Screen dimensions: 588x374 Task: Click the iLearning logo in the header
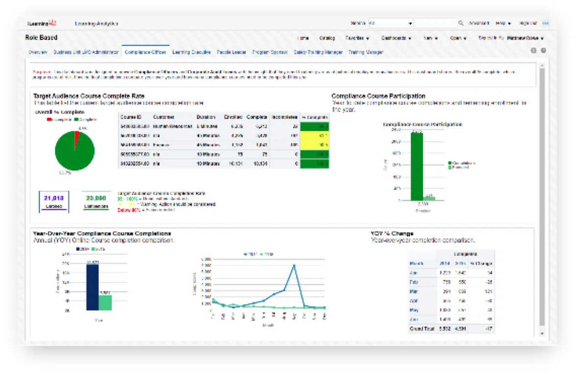tap(43, 23)
